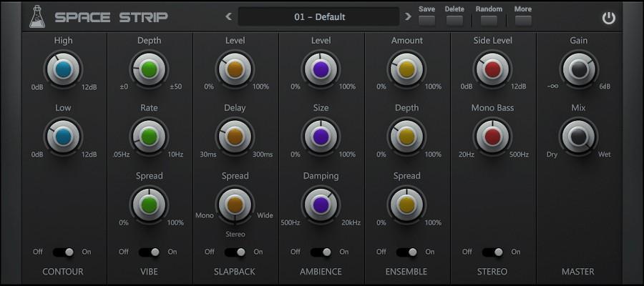
Task: Switch off the Slapback section
Action: [235, 252]
